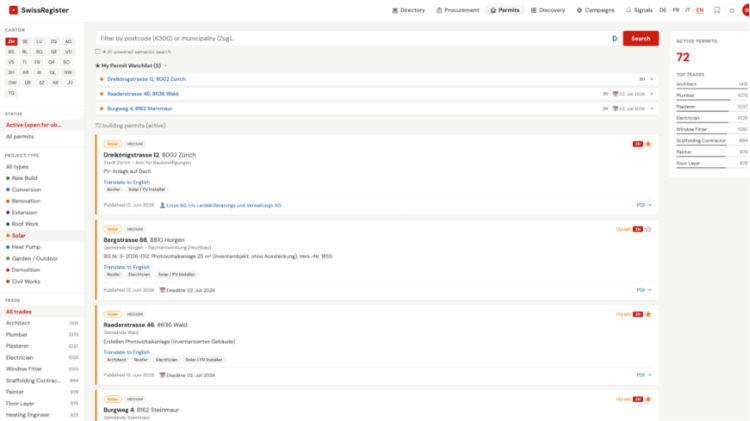
Task: Select Heating Engineer trade filter
Action: pyautogui.click(x=42, y=415)
